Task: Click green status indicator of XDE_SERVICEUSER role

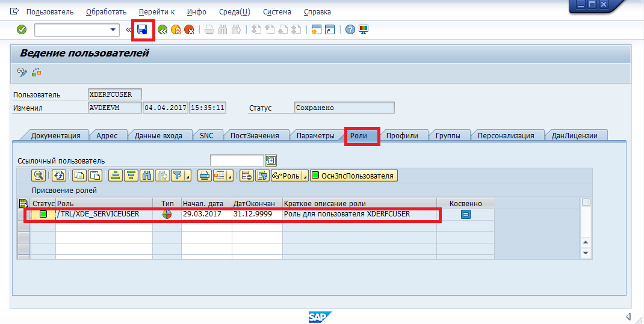Action: click(43, 215)
